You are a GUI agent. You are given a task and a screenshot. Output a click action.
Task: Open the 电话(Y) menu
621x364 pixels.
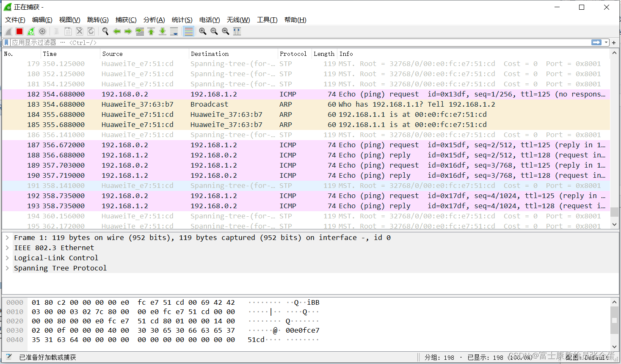point(210,20)
